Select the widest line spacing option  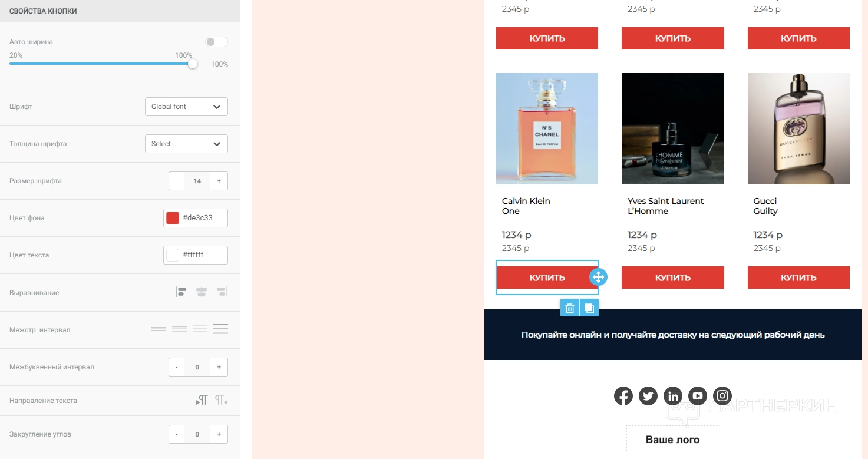(221, 329)
